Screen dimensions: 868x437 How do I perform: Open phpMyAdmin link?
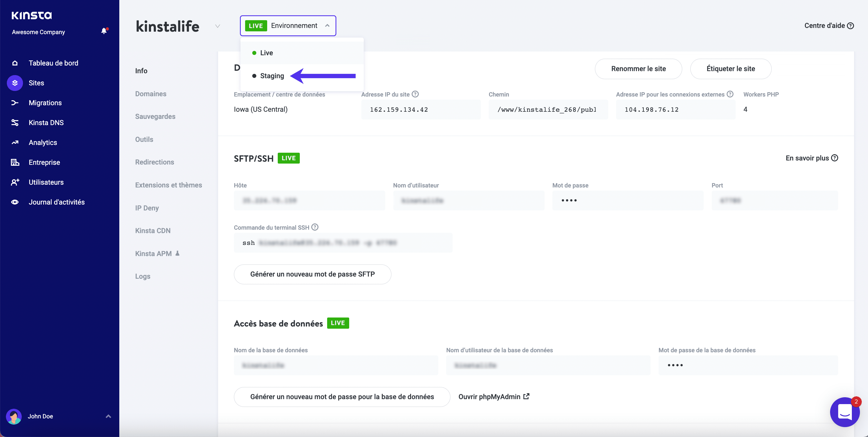click(x=494, y=397)
